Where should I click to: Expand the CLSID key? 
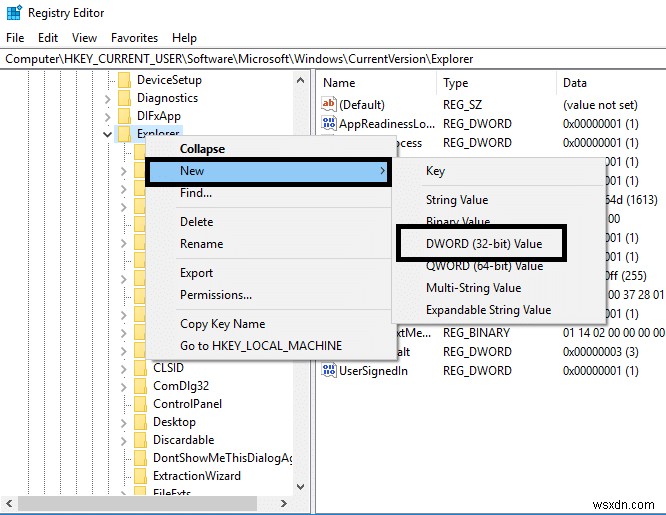click(x=124, y=369)
